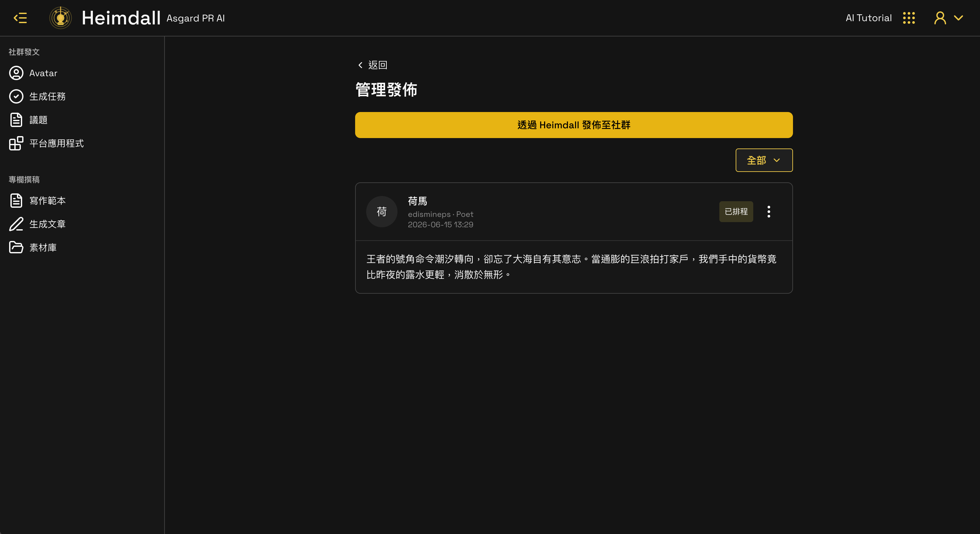
Task: Click the 荷馬 author name
Action: (417, 201)
